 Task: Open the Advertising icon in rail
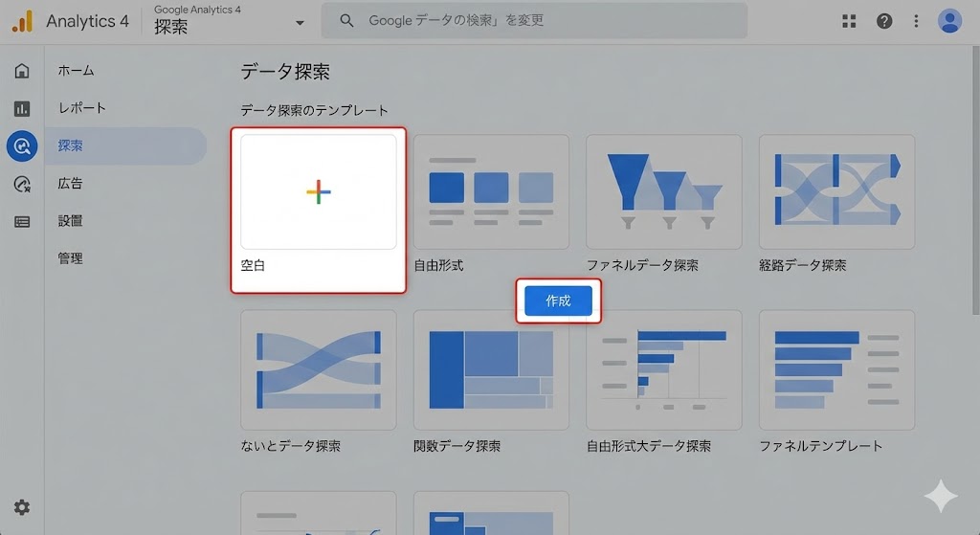click(x=22, y=184)
